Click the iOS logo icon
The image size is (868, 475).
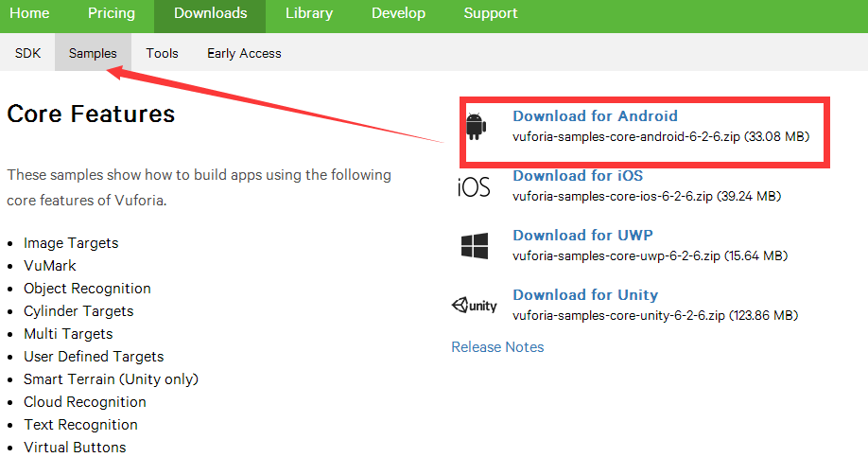coord(474,187)
